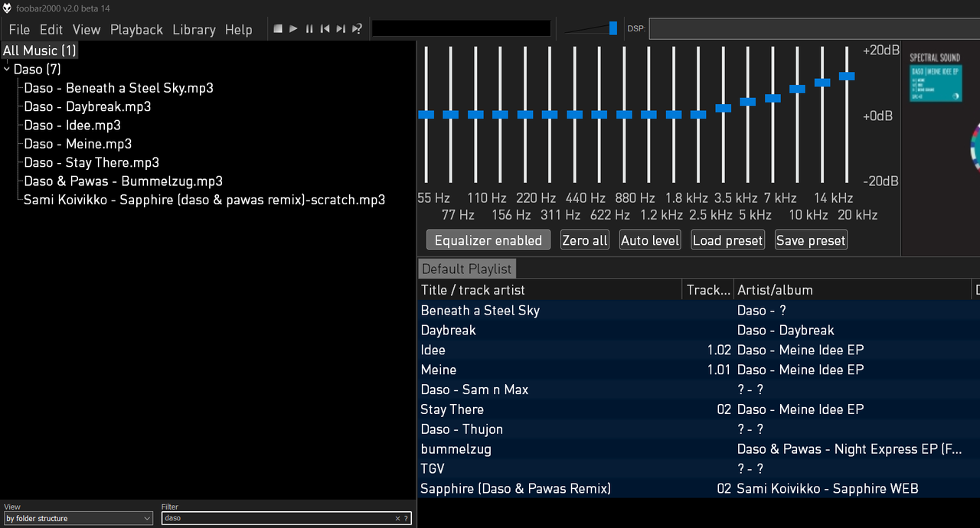Image resolution: width=980 pixels, height=528 pixels.
Task: Open the Help menu
Action: point(238,29)
